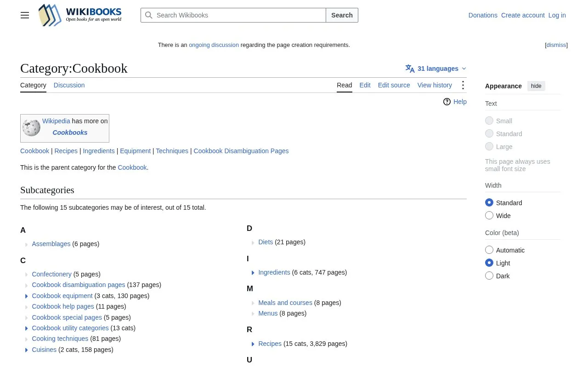Open the Edit source tab
588x368 pixels.
tap(394, 85)
